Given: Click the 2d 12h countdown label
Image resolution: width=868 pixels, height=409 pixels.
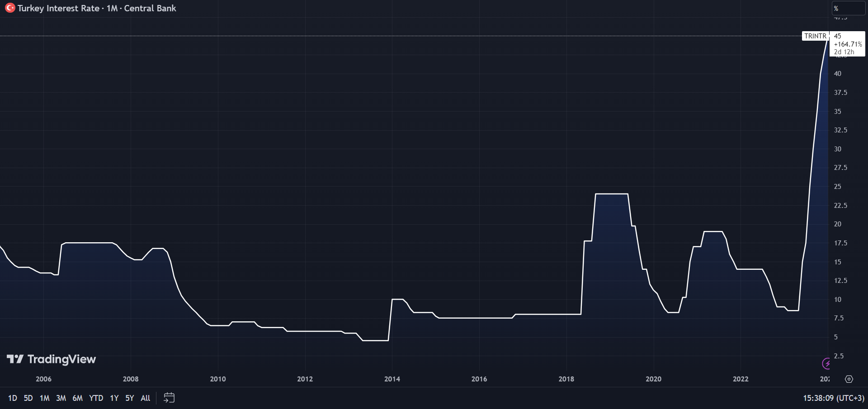Looking at the screenshot, I should [844, 52].
